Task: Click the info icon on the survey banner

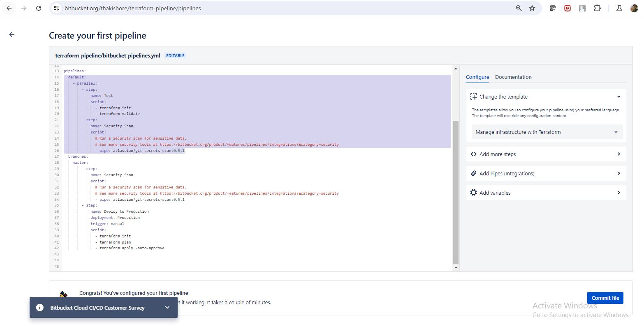Action: coord(40,308)
